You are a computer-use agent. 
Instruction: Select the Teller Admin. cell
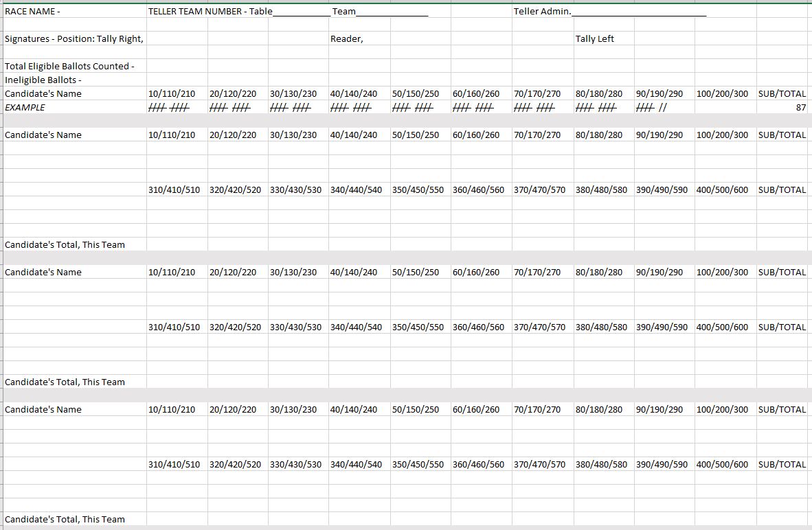(543, 12)
